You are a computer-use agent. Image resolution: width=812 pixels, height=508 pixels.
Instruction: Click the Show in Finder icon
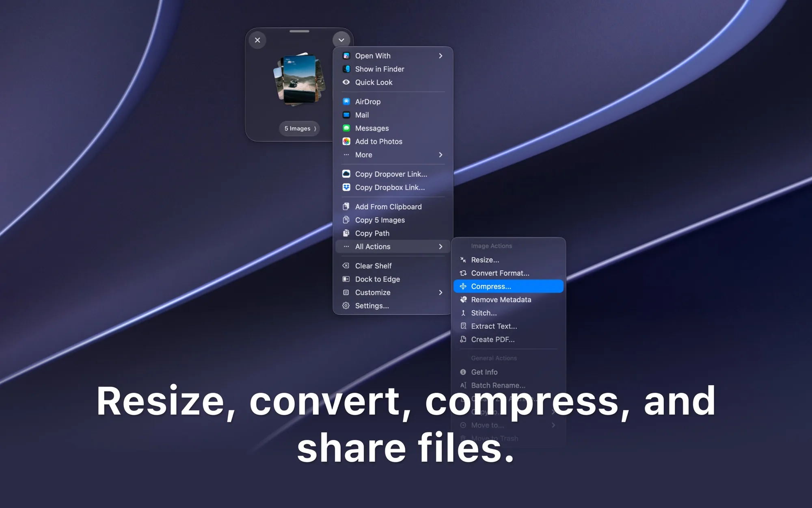click(x=346, y=69)
